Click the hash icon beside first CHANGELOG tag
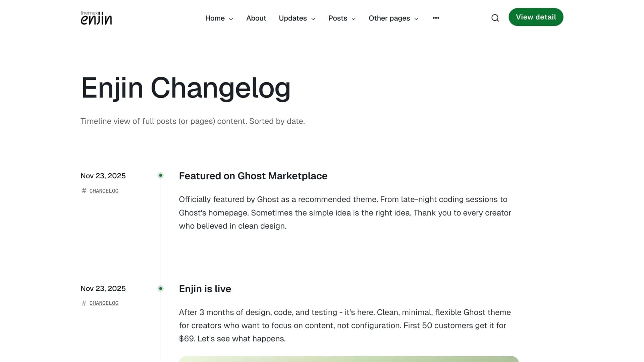 tap(84, 191)
